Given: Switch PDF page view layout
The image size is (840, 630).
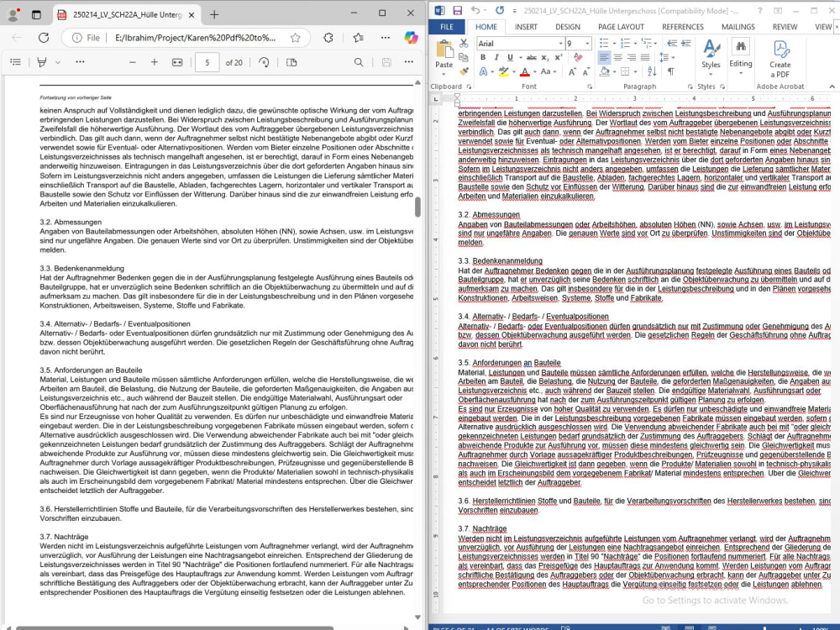Looking at the screenshot, I should click(x=291, y=62).
